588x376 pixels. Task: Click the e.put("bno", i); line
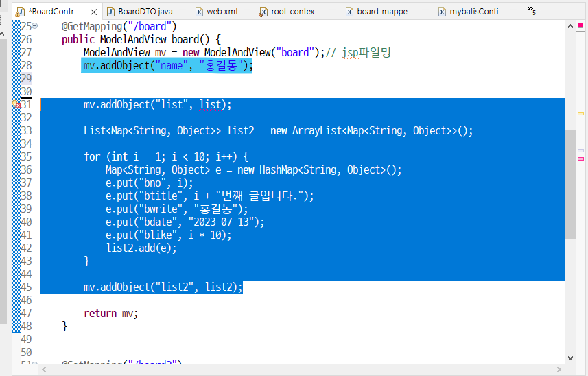click(x=150, y=183)
